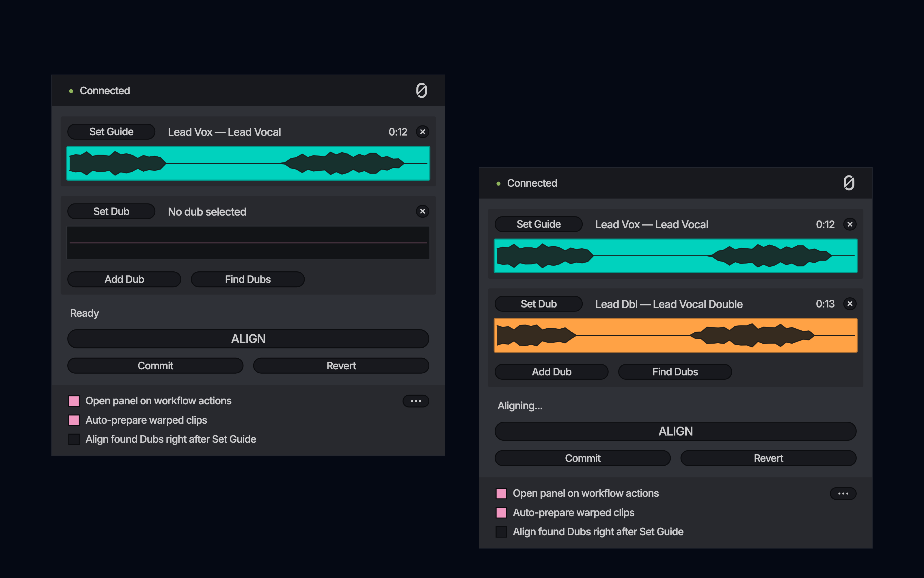Click Set Guide in the right panel
The width and height of the screenshot is (924, 578).
(538, 224)
